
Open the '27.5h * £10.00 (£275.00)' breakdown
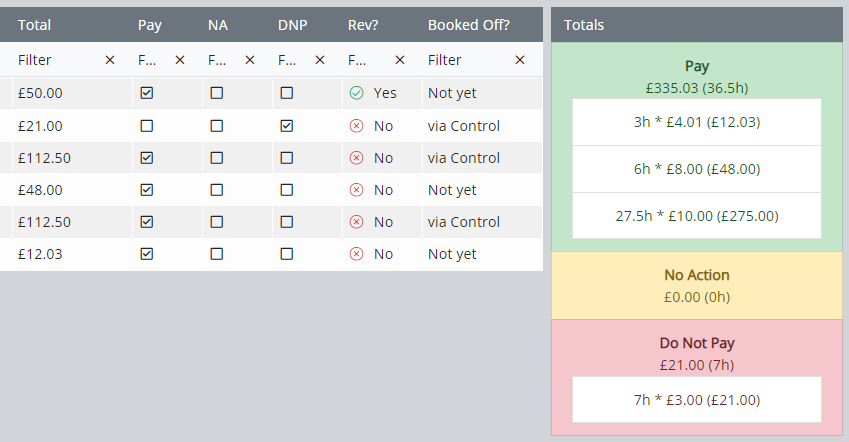coord(697,216)
